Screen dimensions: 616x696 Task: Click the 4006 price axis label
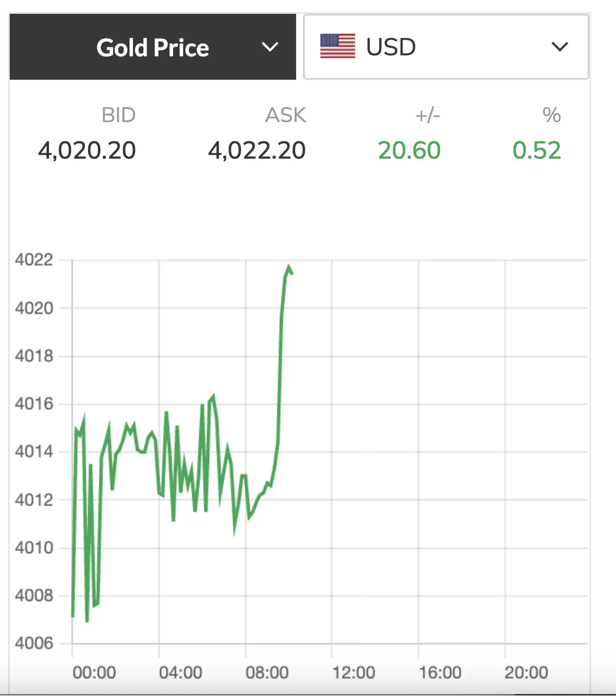pos(34,643)
